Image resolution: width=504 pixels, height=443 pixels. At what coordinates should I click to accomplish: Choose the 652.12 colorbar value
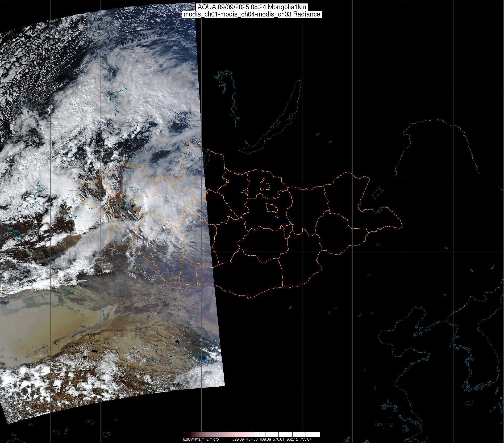292,439
